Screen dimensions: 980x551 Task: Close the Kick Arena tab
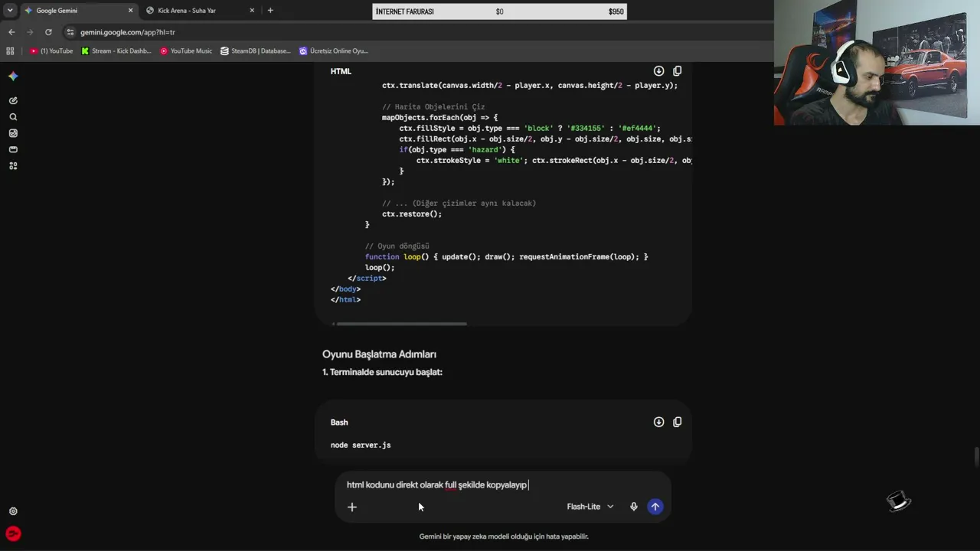(252, 11)
